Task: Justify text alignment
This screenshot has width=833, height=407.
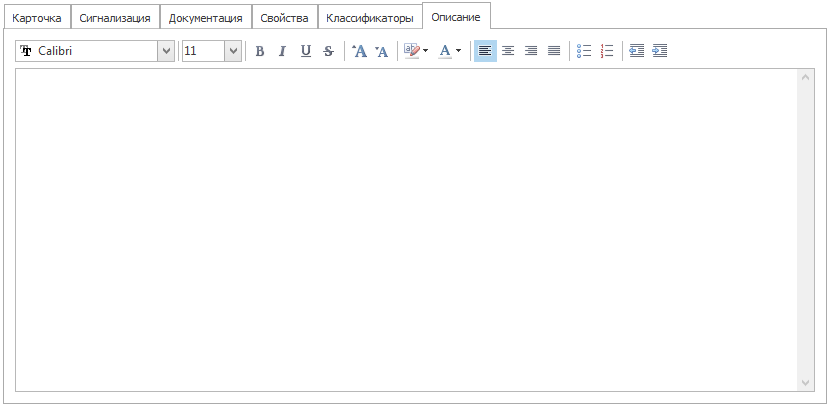Action: click(x=554, y=51)
